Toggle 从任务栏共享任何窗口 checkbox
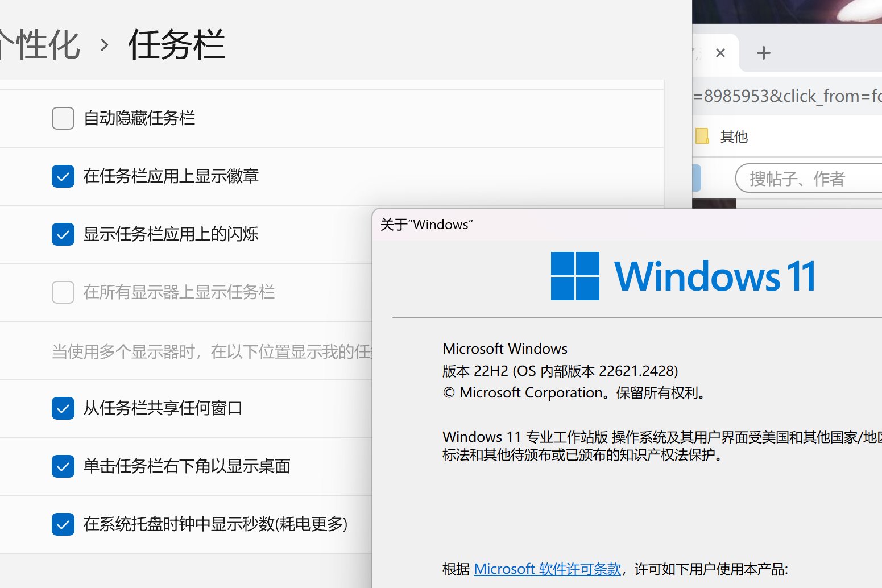Image resolution: width=882 pixels, height=588 pixels. coord(63,408)
